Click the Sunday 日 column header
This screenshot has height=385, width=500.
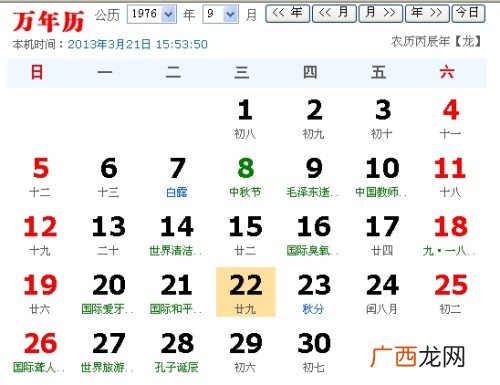37,72
